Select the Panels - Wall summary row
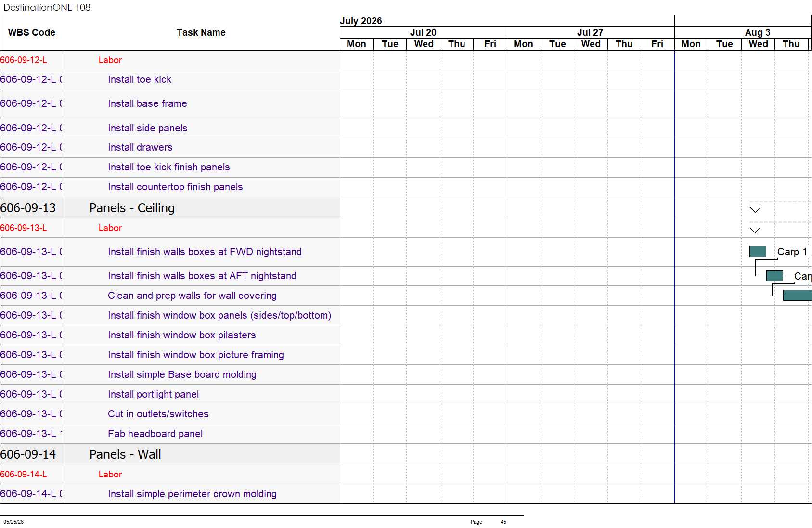The image size is (812, 528). tap(170, 454)
